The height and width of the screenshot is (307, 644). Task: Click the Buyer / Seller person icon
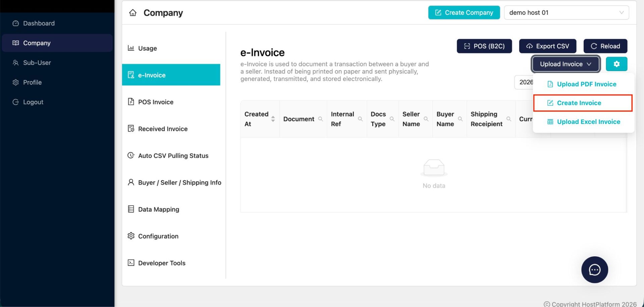(131, 182)
